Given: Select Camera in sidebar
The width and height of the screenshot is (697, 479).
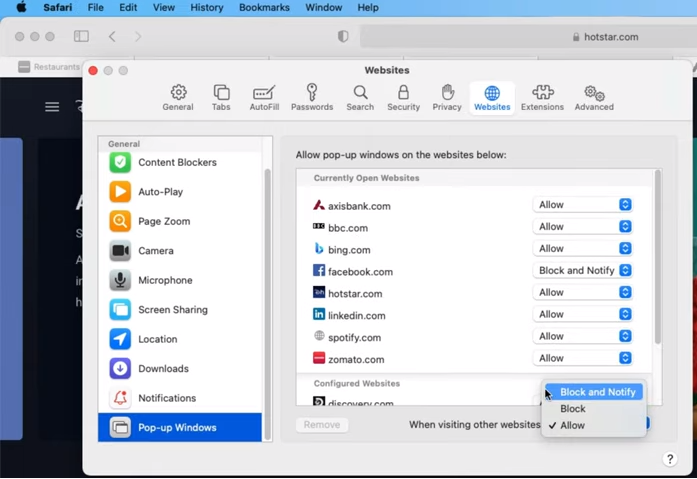Looking at the screenshot, I should click(180, 251).
